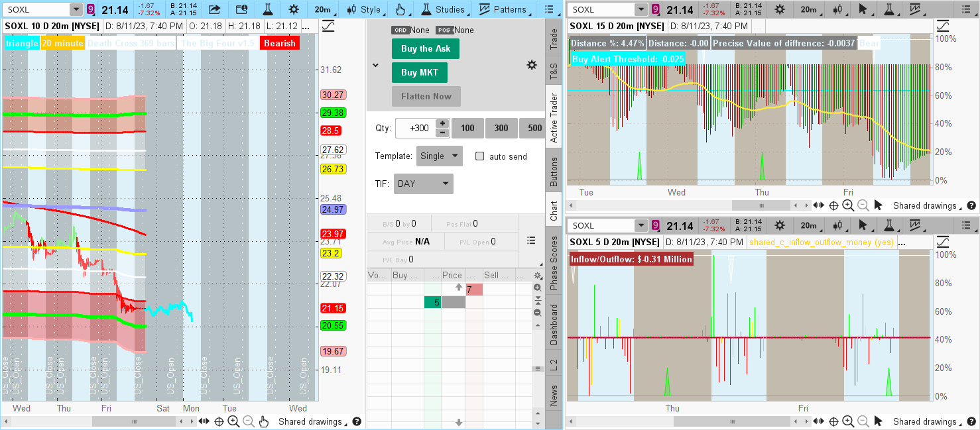Click the magenta 9 link icon in left chart
The image size is (980, 430).
point(91,9)
